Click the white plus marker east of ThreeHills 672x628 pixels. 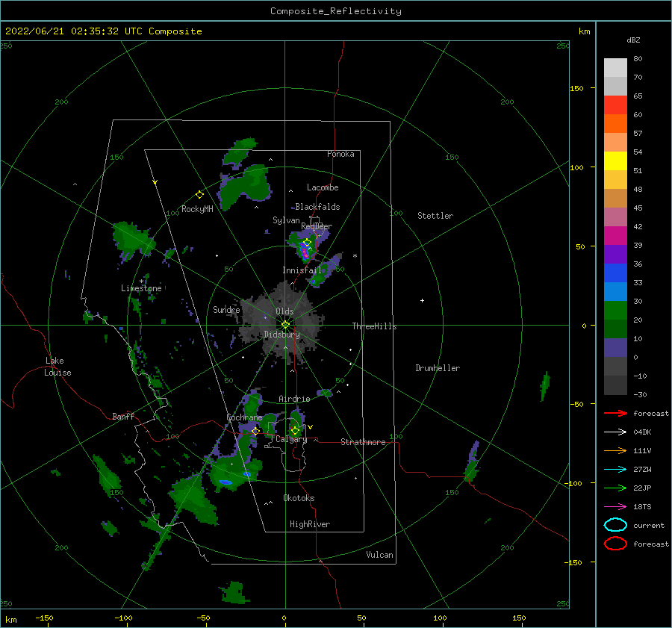[x=422, y=300]
